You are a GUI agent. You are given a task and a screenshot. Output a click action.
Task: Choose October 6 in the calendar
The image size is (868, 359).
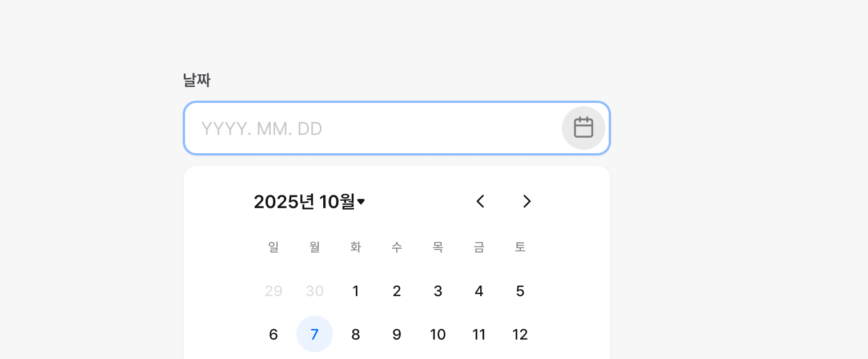(274, 334)
